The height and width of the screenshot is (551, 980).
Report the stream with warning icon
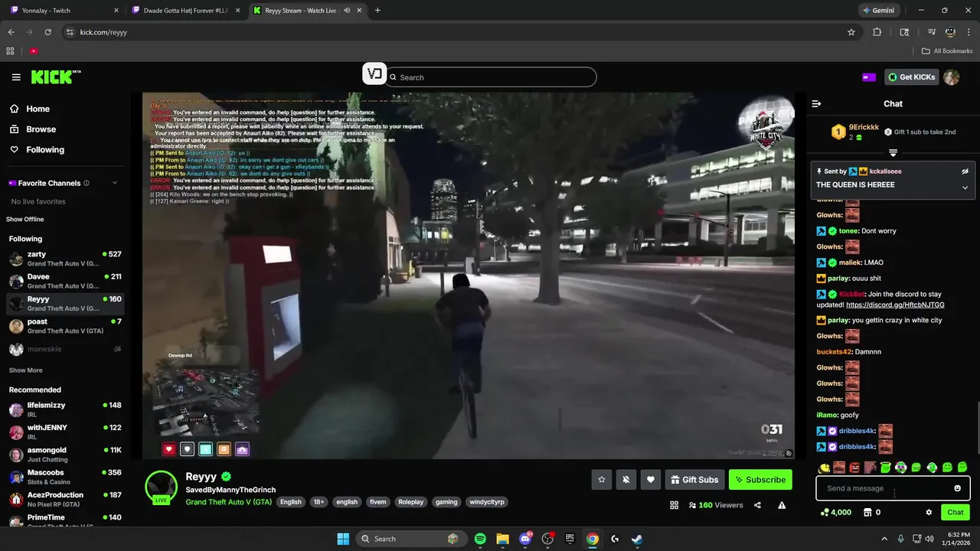coord(782,505)
